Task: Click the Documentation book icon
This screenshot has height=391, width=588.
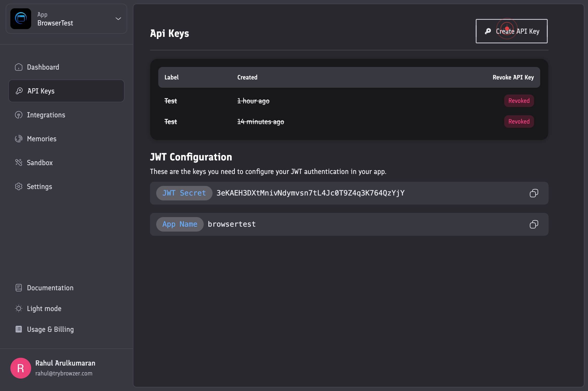Action: click(x=19, y=288)
